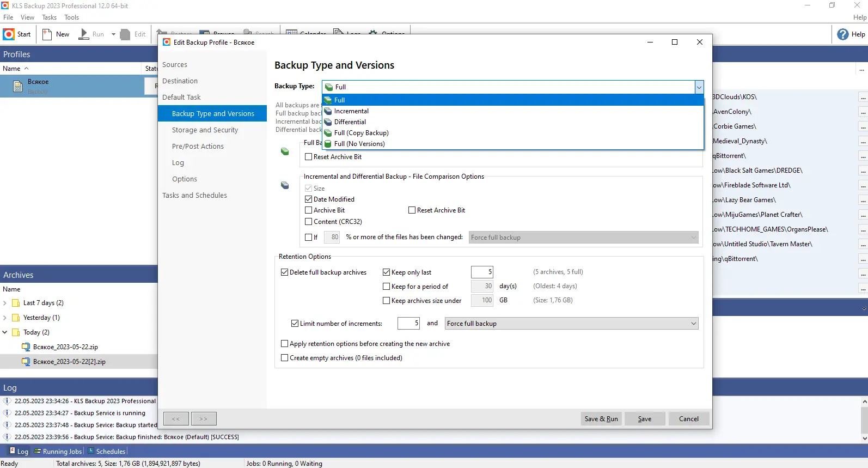Choose the Full backup type option
Viewport: 868px width, 468px height.
(x=513, y=100)
